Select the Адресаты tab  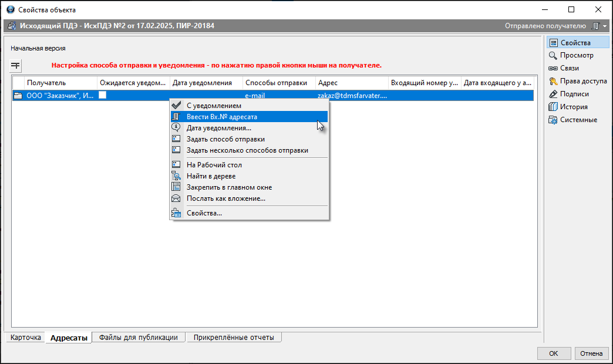pyautogui.click(x=69, y=338)
